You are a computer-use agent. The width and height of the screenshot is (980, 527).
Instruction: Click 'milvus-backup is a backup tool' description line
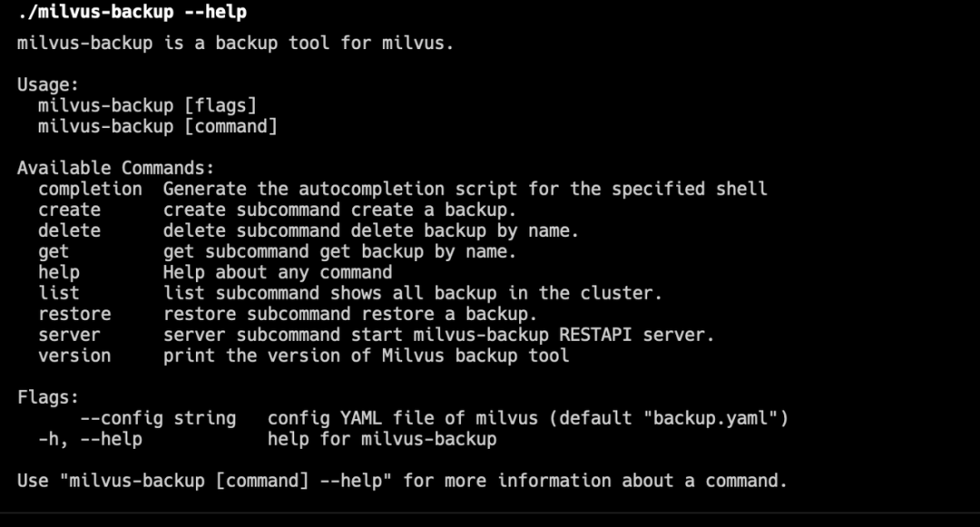click(x=235, y=43)
